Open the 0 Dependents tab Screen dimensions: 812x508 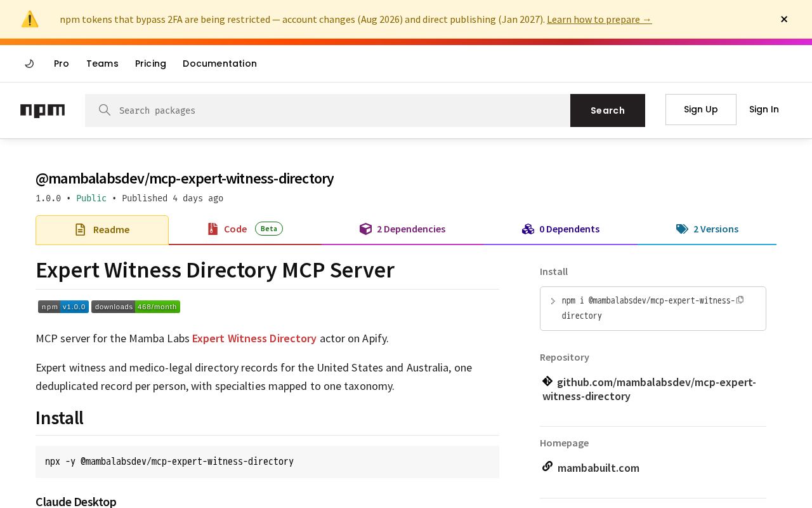(x=561, y=229)
